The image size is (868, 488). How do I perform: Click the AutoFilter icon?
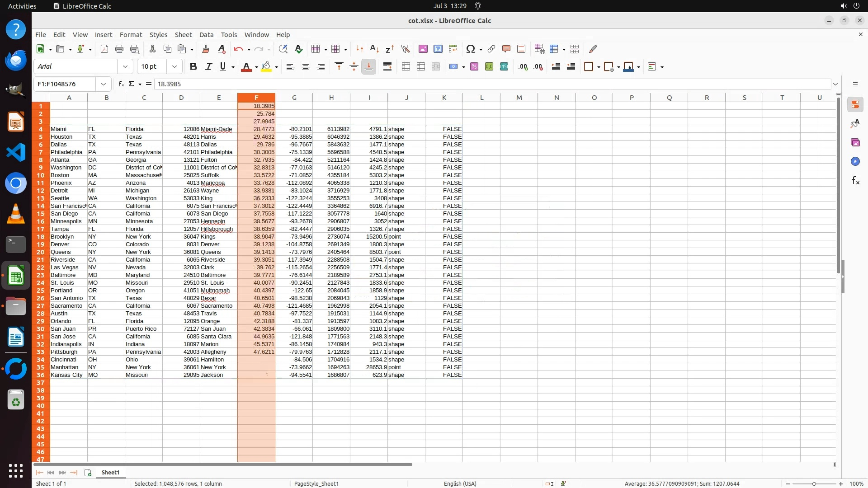tap(405, 49)
